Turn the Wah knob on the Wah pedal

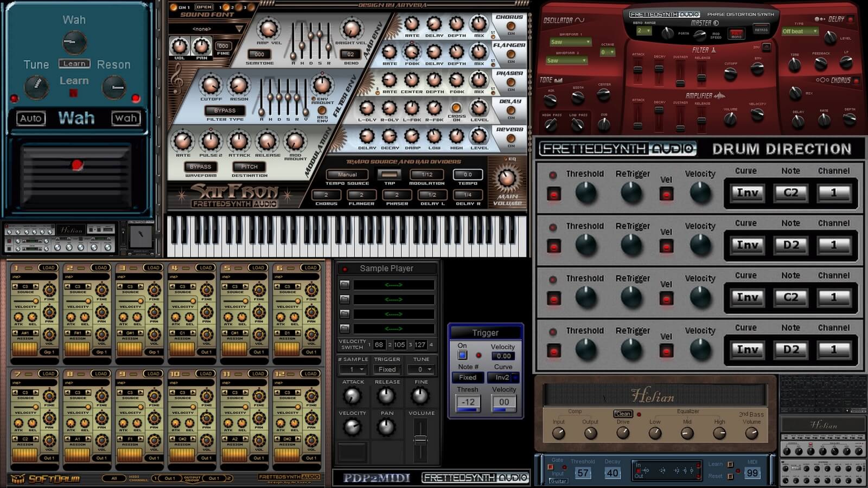click(74, 42)
